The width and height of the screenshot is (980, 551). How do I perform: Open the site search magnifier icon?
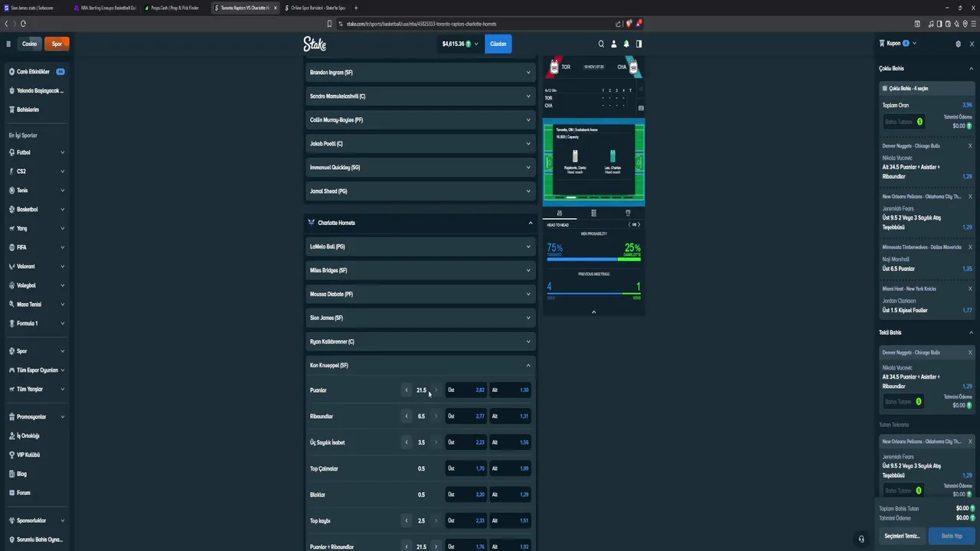point(601,44)
